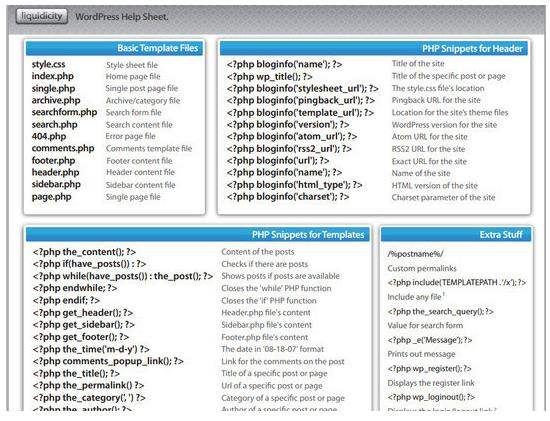Select the 404.php entry

[49, 136]
